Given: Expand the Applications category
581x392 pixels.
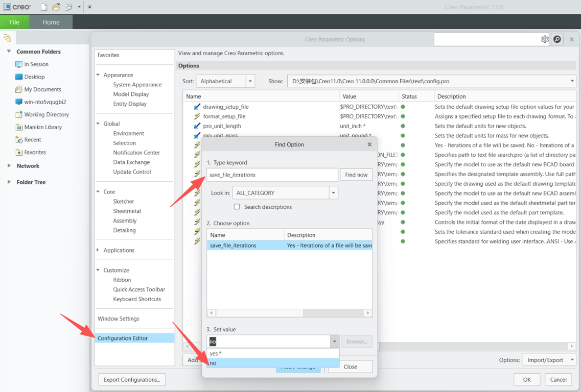Looking at the screenshot, I should 98,250.
